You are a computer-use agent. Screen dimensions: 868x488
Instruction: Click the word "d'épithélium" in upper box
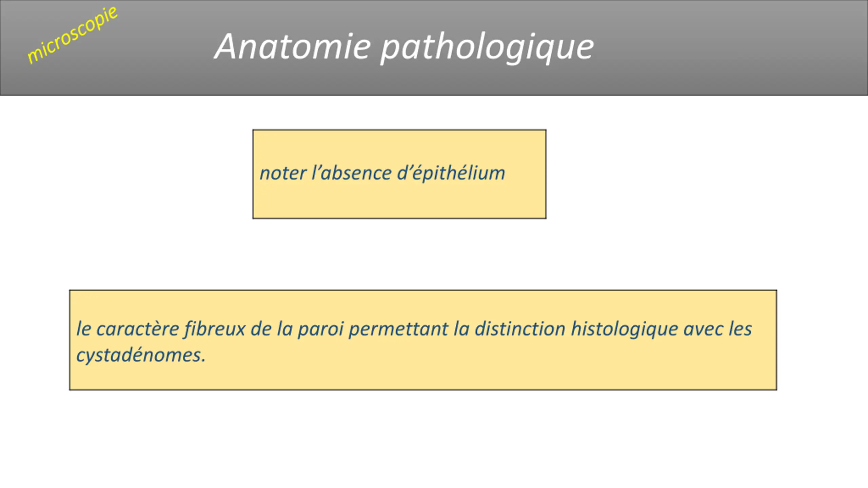point(451,173)
